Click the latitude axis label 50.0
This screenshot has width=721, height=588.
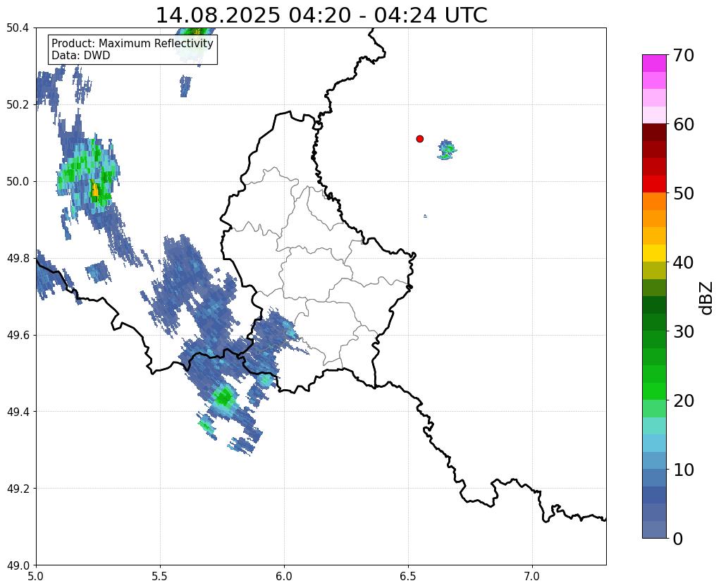click(x=18, y=182)
